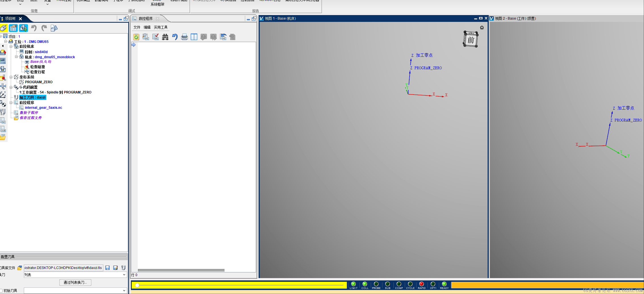Switch to the 项目树 tab
Viewport: 644px width, 294px height.
(11, 18)
